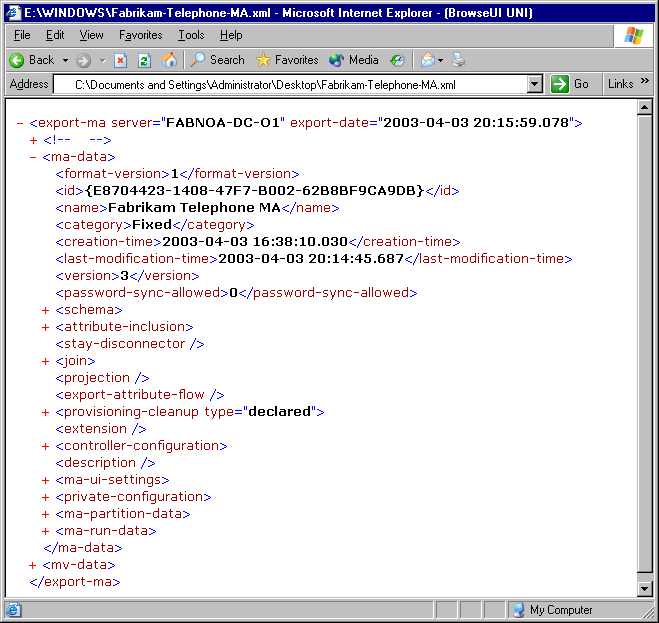Expand the Links toolbar chevron
659x623 pixels.
[645, 81]
